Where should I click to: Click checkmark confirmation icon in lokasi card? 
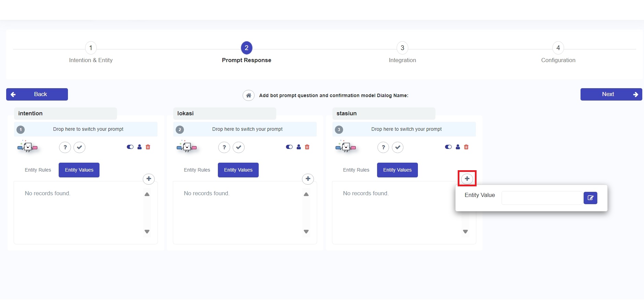point(238,147)
